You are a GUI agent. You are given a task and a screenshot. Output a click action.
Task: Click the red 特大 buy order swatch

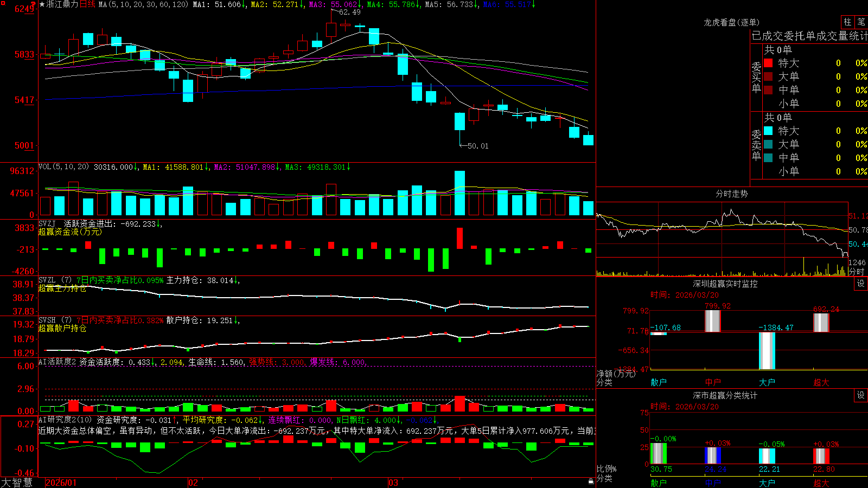(x=768, y=63)
